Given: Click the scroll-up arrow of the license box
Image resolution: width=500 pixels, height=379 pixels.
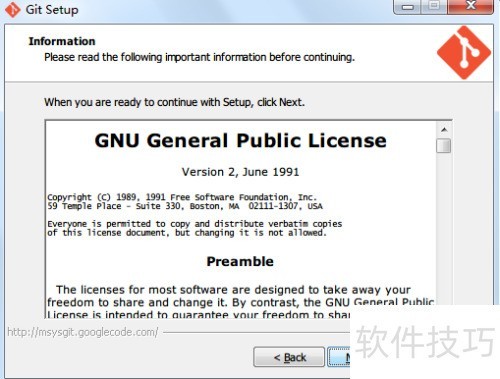Looking at the screenshot, I should coord(444,129).
